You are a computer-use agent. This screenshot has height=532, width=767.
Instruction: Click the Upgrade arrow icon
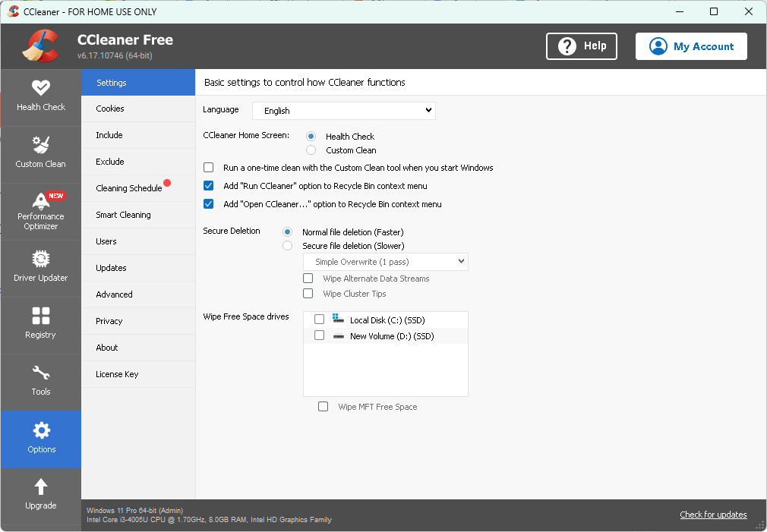pos(41,486)
